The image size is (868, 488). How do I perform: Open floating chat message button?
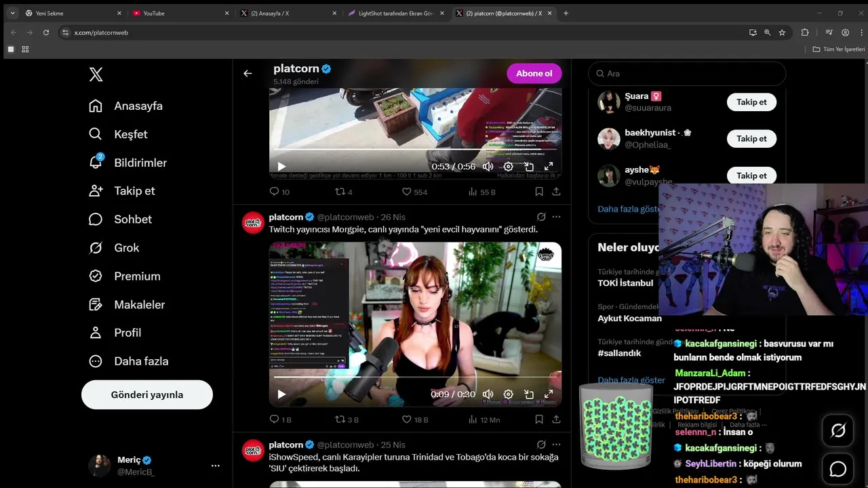tap(838, 469)
